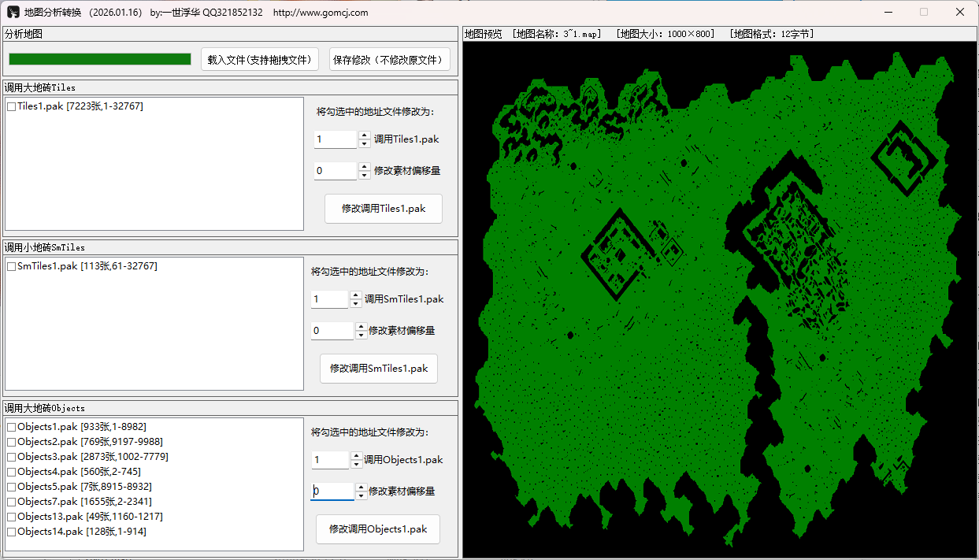Select the Objects14.pak checkbox
This screenshot has height=560, width=979.
click(x=12, y=532)
